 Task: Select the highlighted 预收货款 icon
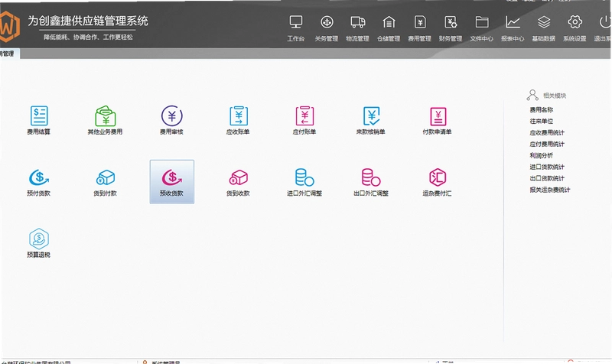(x=171, y=181)
